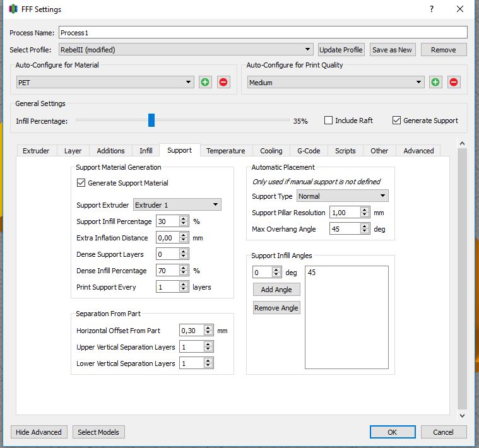Viewport: 479px width, 448px height.
Task: Click the Update Profile button
Action: click(341, 50)
